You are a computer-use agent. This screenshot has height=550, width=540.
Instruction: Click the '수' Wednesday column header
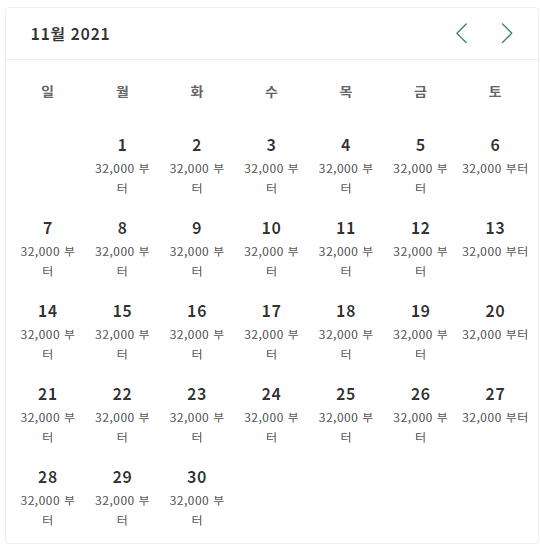pyautogui.click(x=271, y=92)
